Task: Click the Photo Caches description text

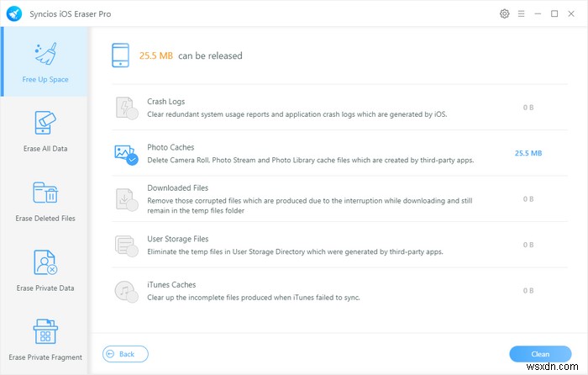Action: point(311,160)
